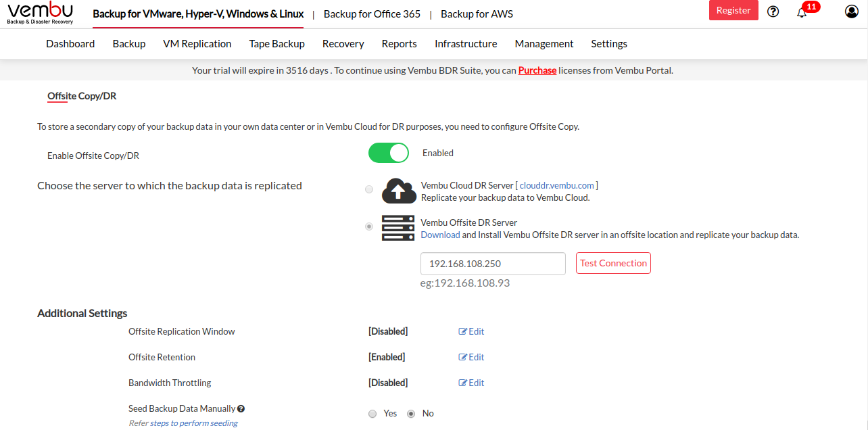Click the Additional Settings heading
868x430 pixels.
[x=82, y=313]
